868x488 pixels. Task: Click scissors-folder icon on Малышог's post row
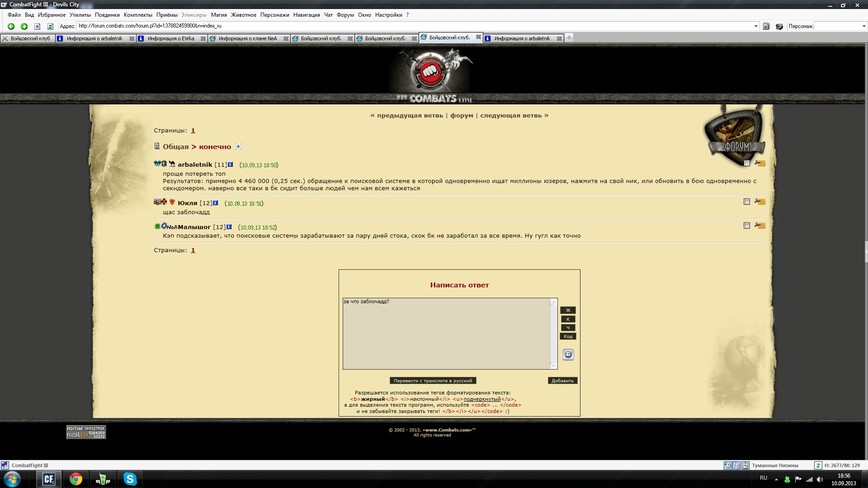(x=760, y=225)
